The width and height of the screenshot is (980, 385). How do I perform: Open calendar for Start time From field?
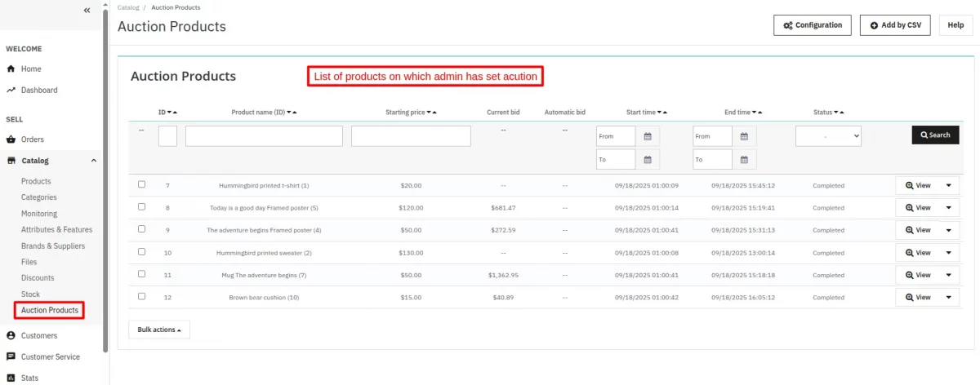[648, 136]
